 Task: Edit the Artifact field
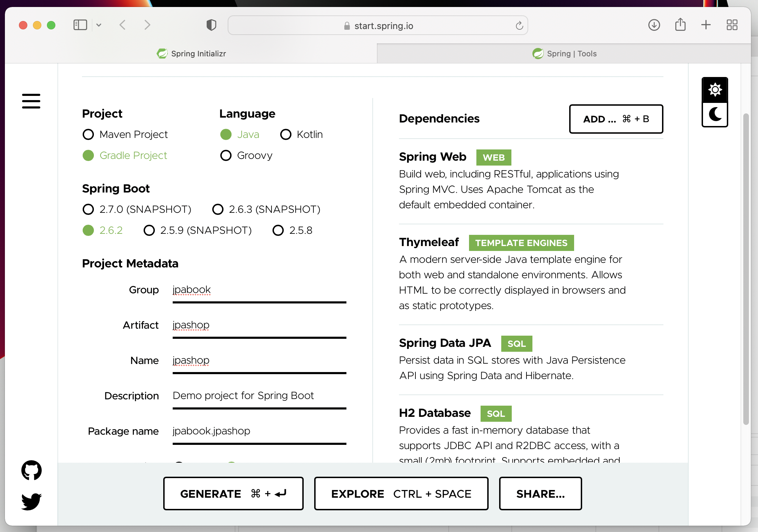click(x=259, y=326)
